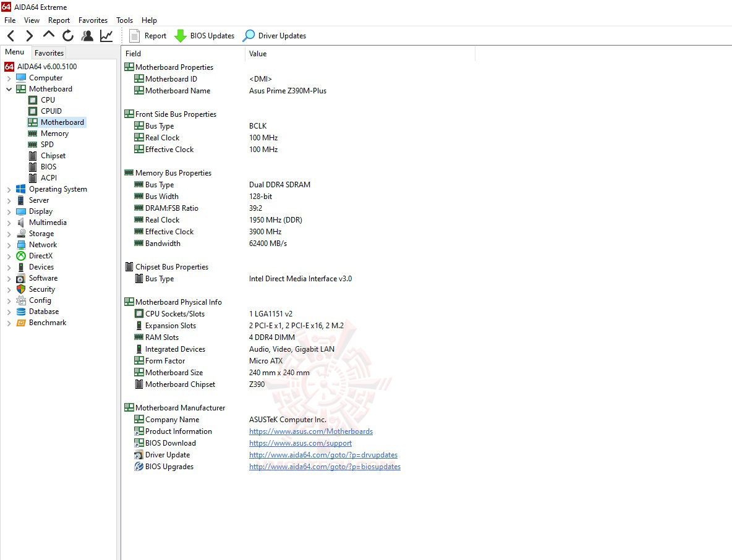Click the Computer monitor icon in tree
Screen dimensions: 732x560
click(x=21, y=78)
